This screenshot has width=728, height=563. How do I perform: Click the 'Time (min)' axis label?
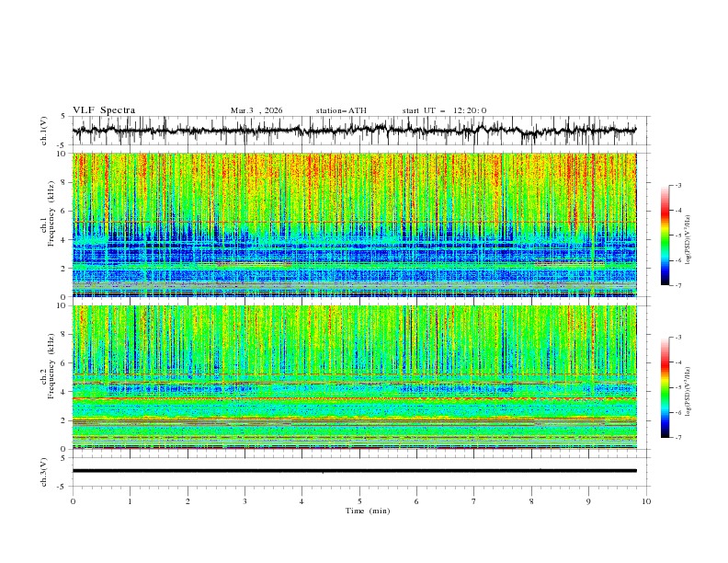[x=368, y=511]
